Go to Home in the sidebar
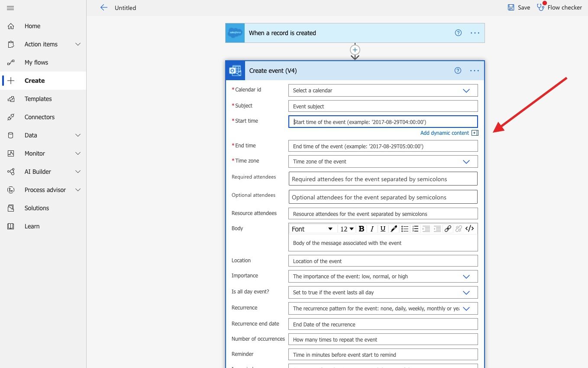 (43, 26)
